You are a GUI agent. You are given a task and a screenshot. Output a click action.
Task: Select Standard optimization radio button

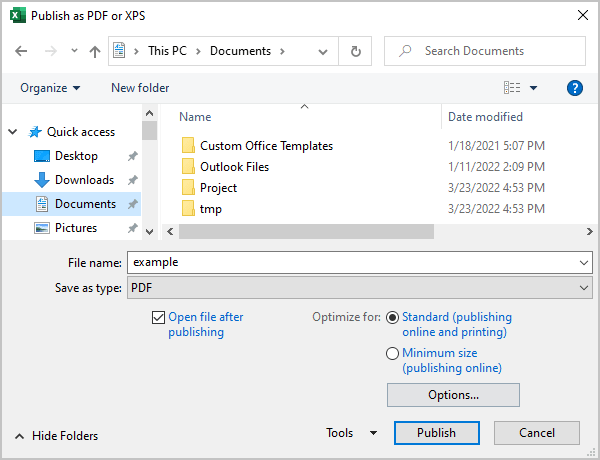[x=392, y=317]
